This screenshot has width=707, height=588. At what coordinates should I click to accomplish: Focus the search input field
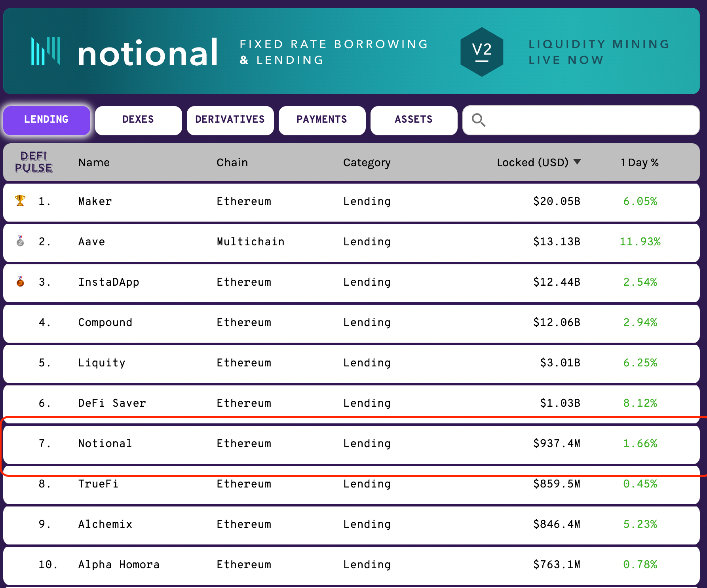(581, 120)
